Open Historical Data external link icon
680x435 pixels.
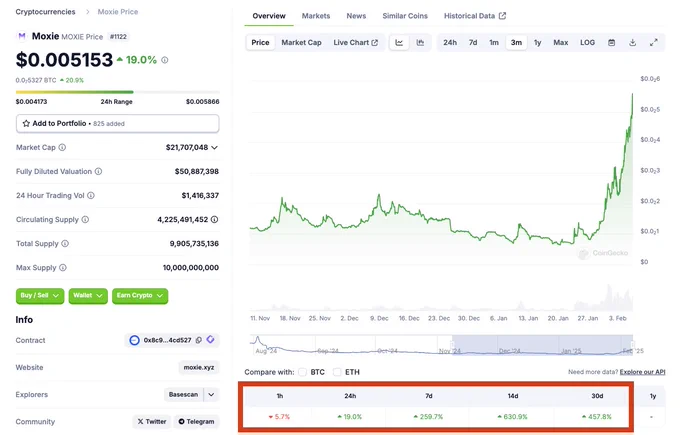(x=502, y=16)
